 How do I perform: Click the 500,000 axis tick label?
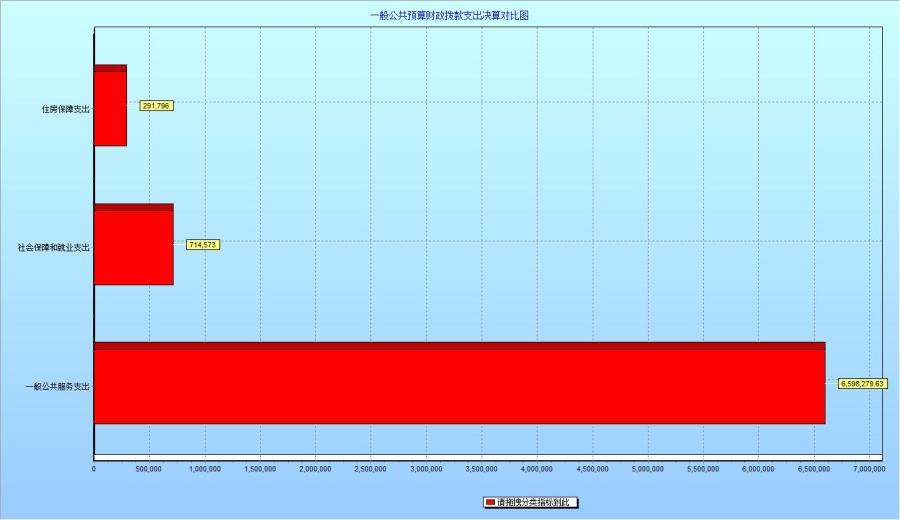(x=149, y=468)
